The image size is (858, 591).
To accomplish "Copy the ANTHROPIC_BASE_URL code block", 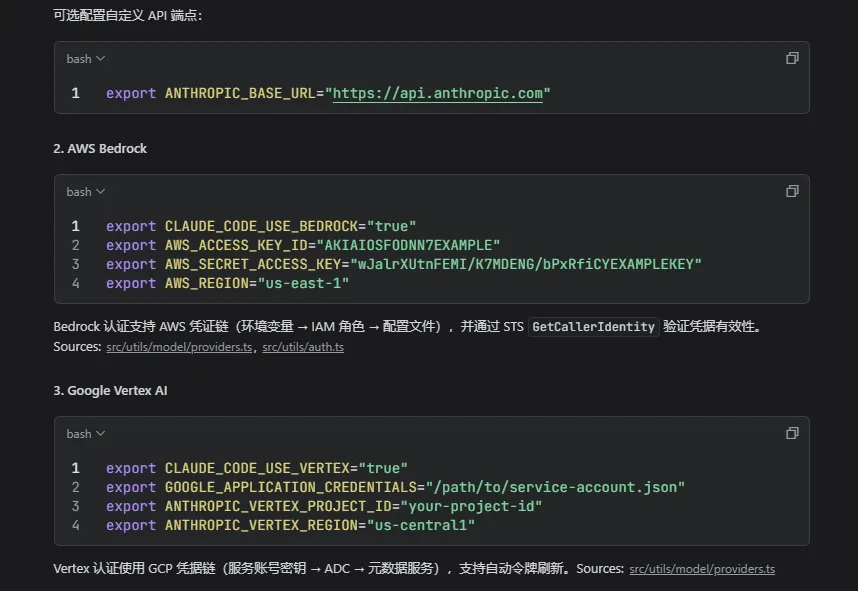I will pos(792,58).
